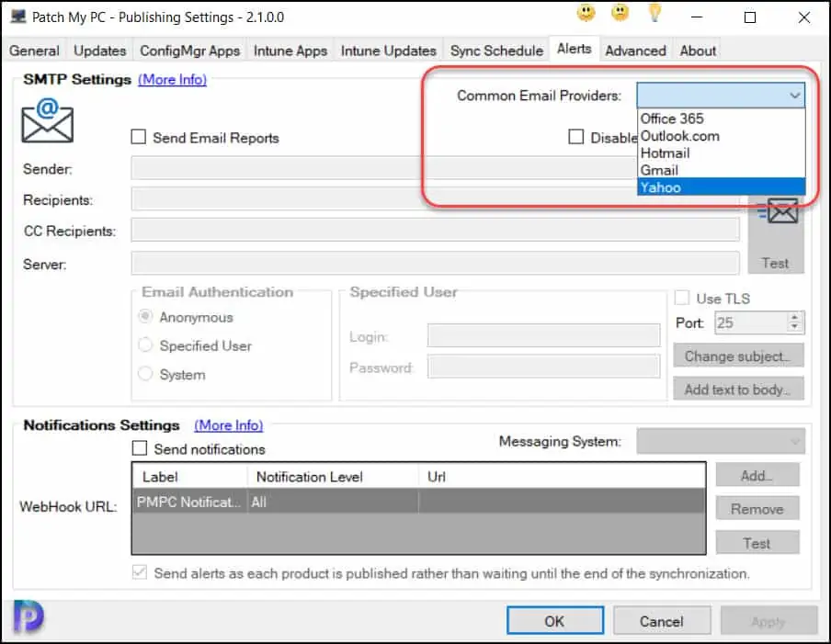Click the webhook Test button
831x644 pixels.
pos(757,543)
